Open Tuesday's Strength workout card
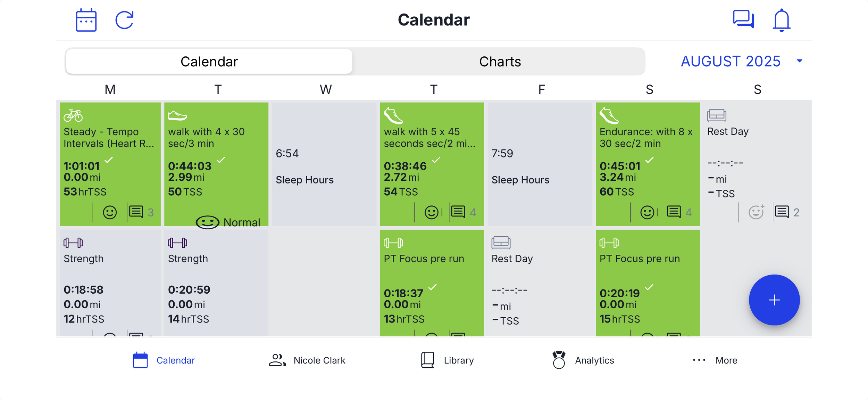This screenshot has height=400, width=868. pyautogui.click(x=216, y=283)
